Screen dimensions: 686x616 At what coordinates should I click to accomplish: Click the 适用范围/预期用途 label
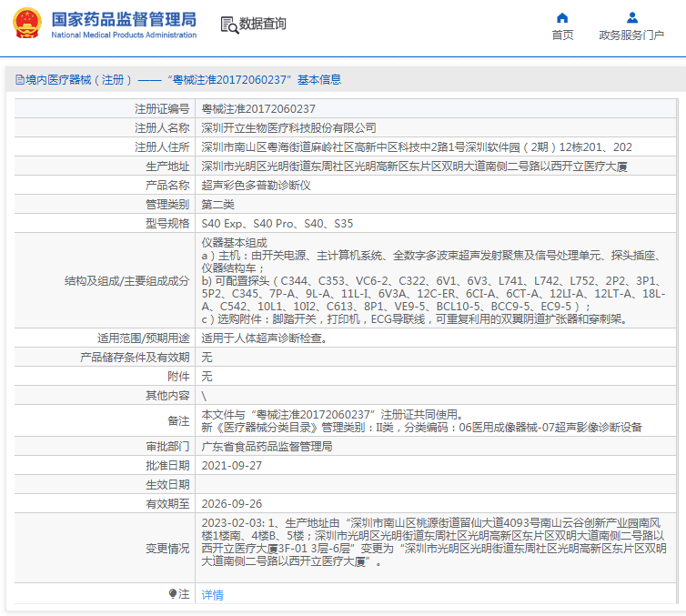pos(144,338)
